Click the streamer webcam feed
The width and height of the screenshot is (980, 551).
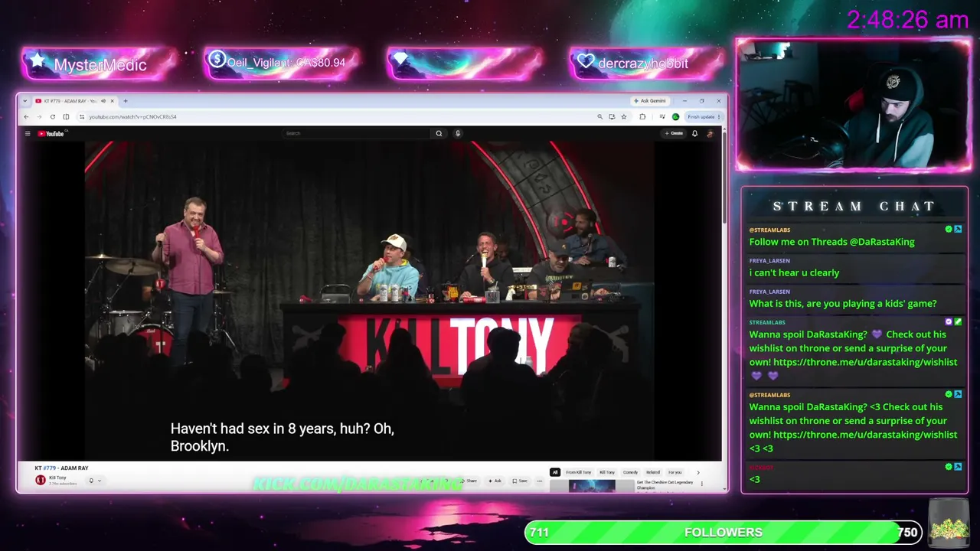click(x=854, y=104)
